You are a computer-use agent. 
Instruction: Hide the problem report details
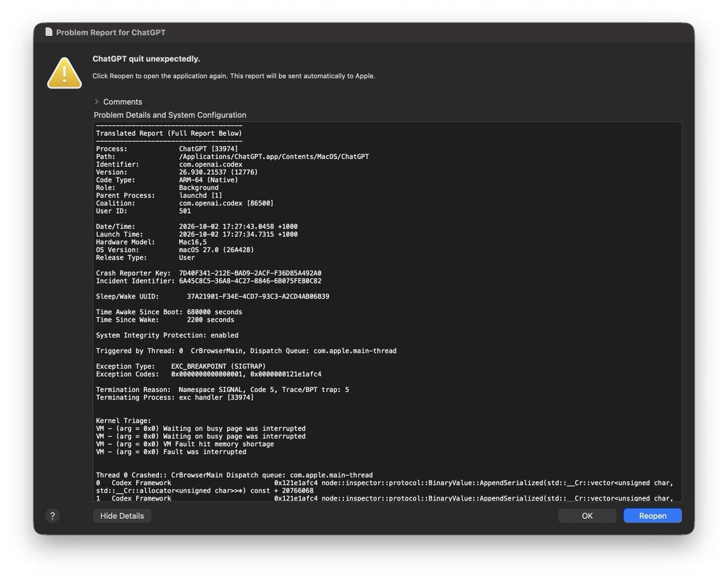tap(122, 516)
